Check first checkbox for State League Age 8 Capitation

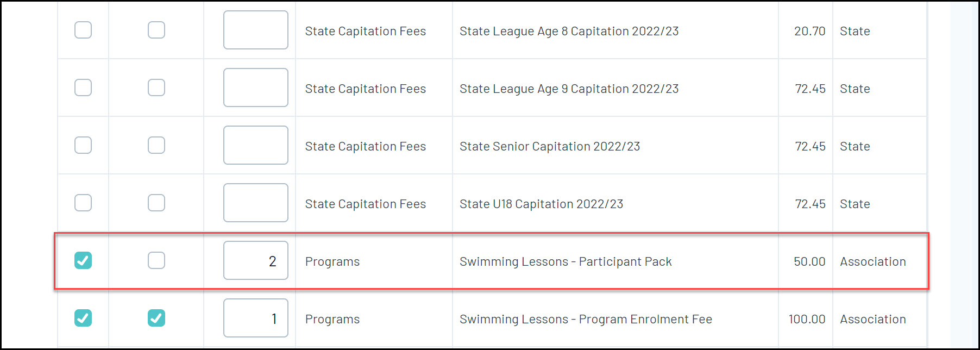point(83,30)
